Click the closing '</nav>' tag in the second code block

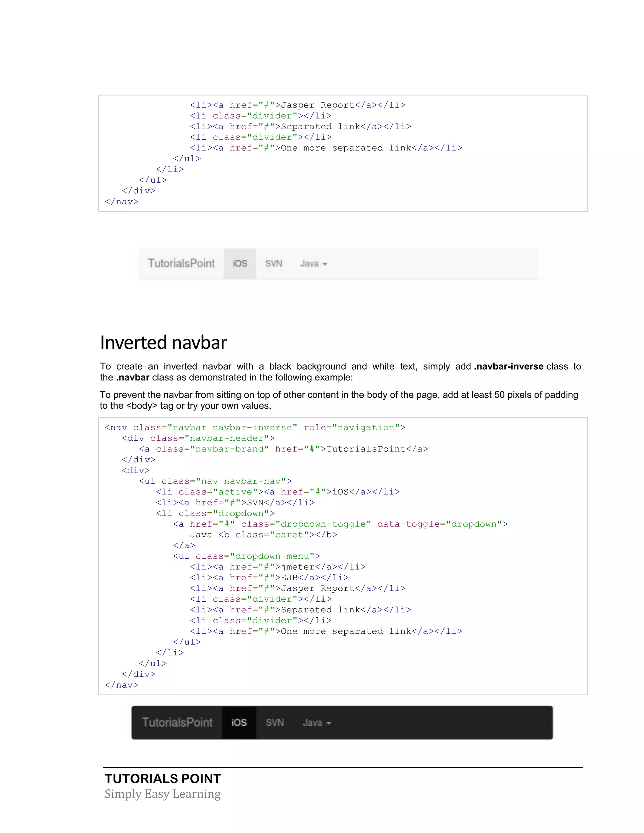coord(122,685)
